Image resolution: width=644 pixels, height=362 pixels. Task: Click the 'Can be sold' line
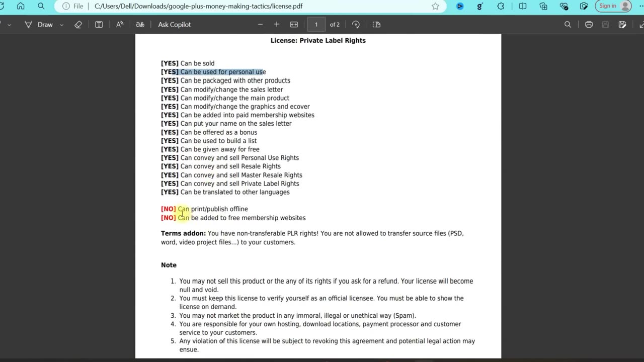point(188,63)
